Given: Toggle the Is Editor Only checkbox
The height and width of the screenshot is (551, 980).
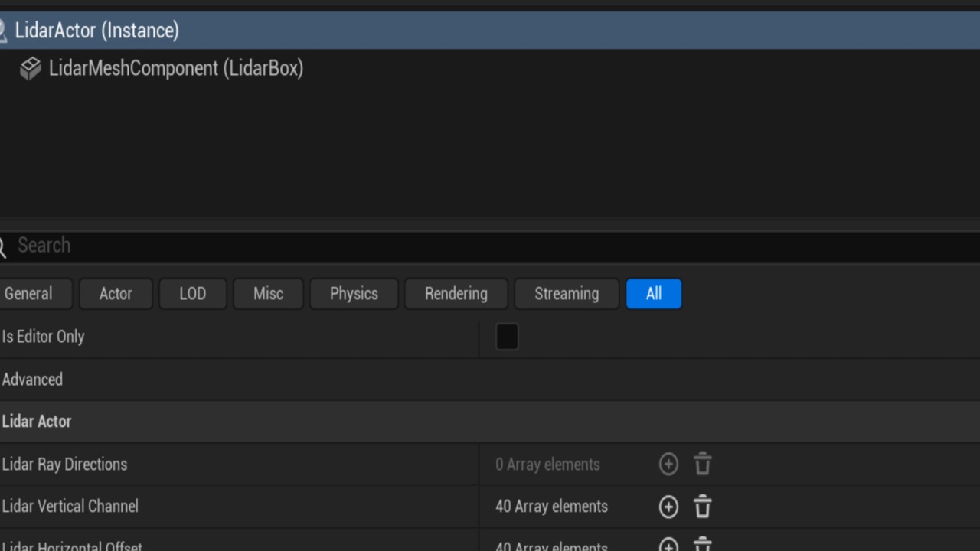Looking at the screenshot, I should point(507,337).
